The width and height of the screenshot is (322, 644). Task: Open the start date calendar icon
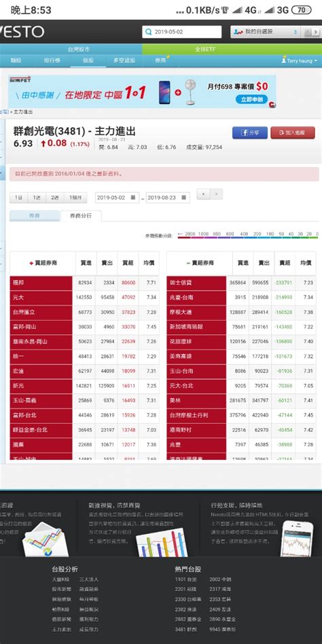click(x=132, y=198)
